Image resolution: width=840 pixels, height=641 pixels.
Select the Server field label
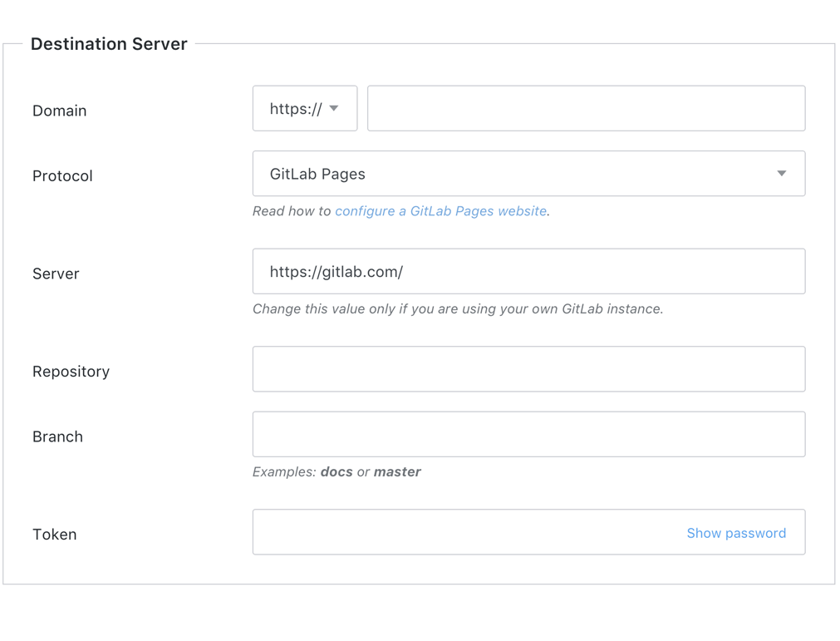click(x=56, y=274)
